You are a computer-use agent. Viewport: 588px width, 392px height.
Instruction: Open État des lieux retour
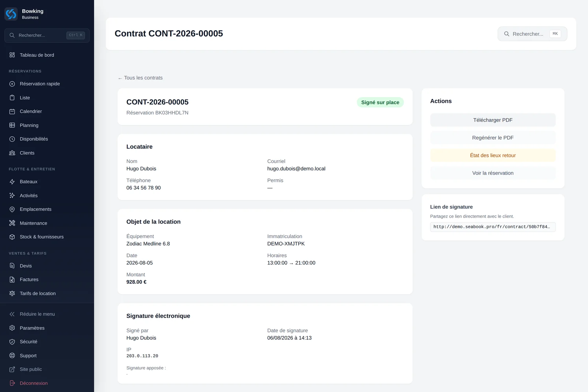[x=493, y=155]
